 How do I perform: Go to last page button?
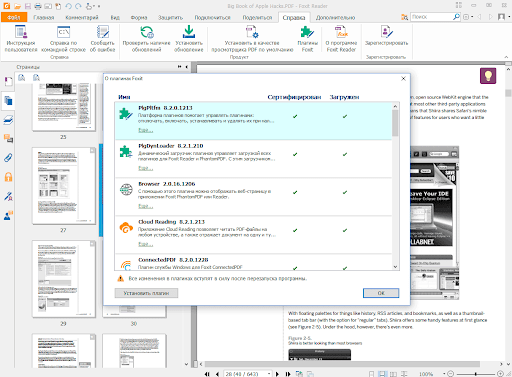(288, 374)
